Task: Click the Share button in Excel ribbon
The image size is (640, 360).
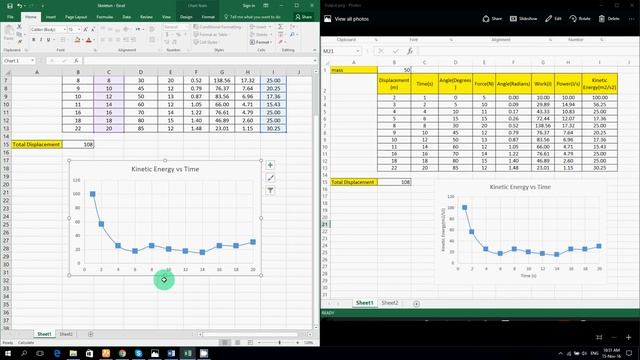Action: [303, 17]
